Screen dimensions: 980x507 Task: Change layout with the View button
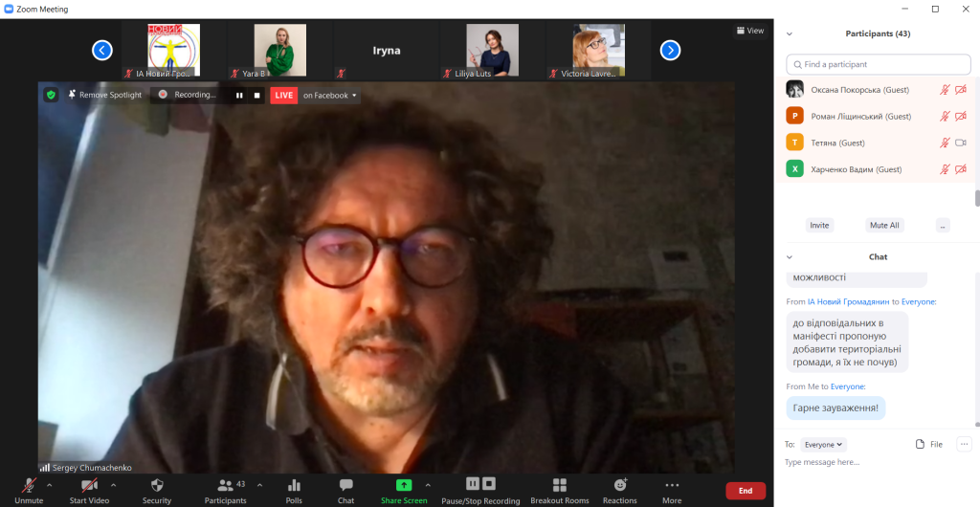tap(750, 31)
